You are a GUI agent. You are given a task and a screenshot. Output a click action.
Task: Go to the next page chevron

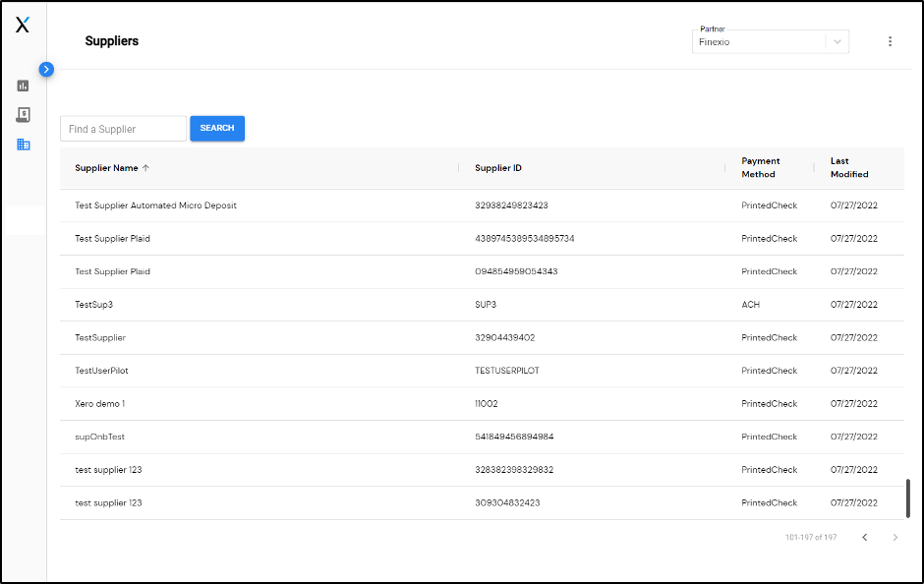pos(895,538)
